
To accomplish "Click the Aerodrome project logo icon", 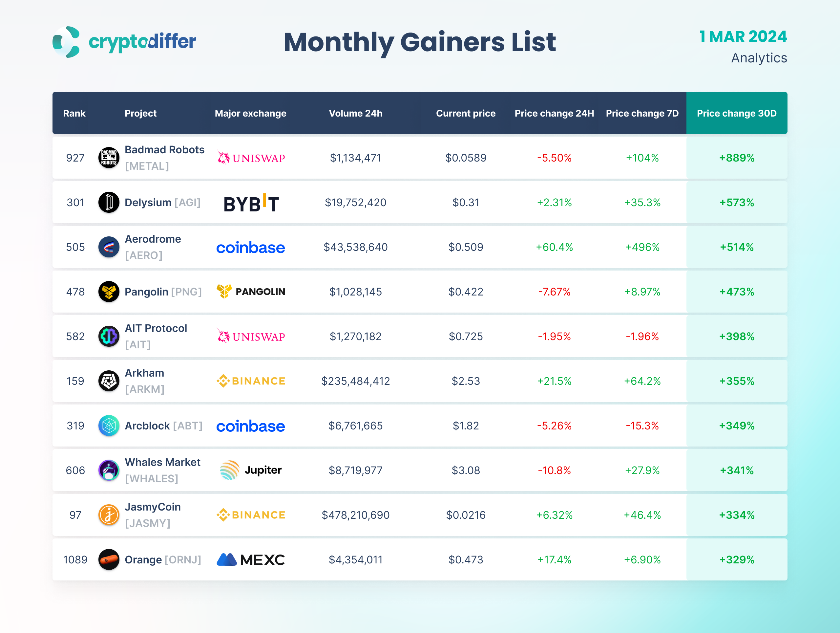I will [x=109, y=247].
